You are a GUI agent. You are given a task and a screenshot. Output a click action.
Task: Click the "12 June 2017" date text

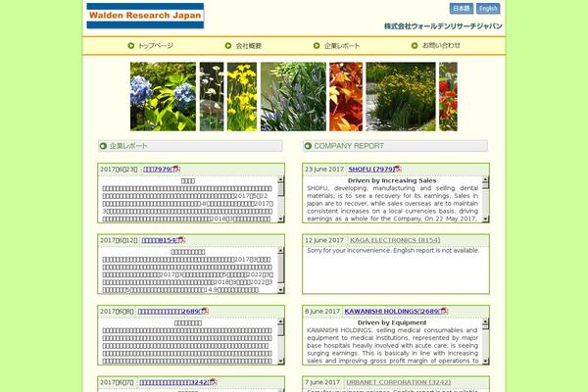coord(324,240)
